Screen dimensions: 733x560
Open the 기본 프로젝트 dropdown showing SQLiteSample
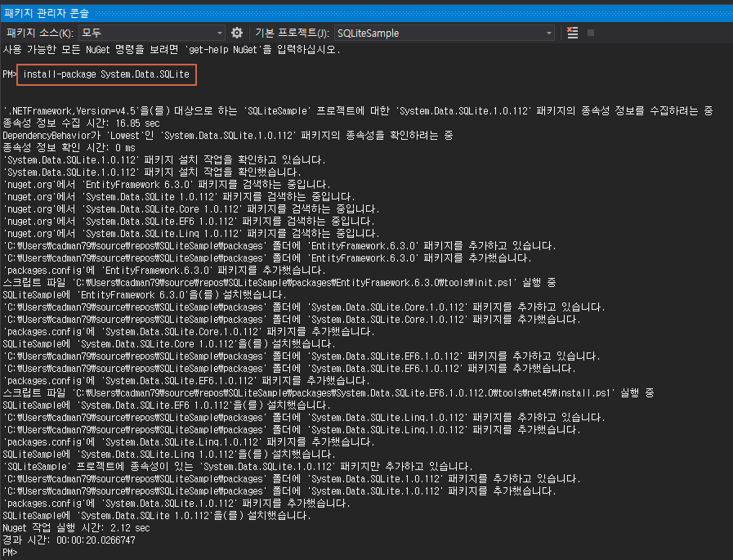pos(444,33)
